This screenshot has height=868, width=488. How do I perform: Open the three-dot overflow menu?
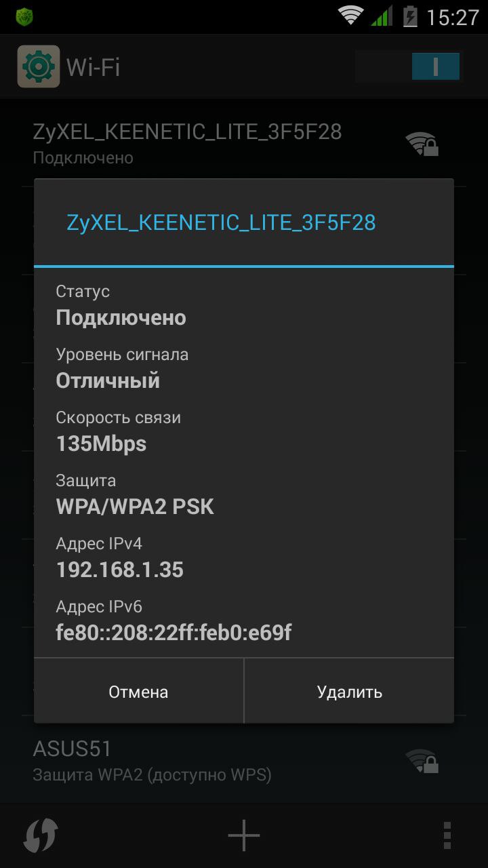(447, 836)
